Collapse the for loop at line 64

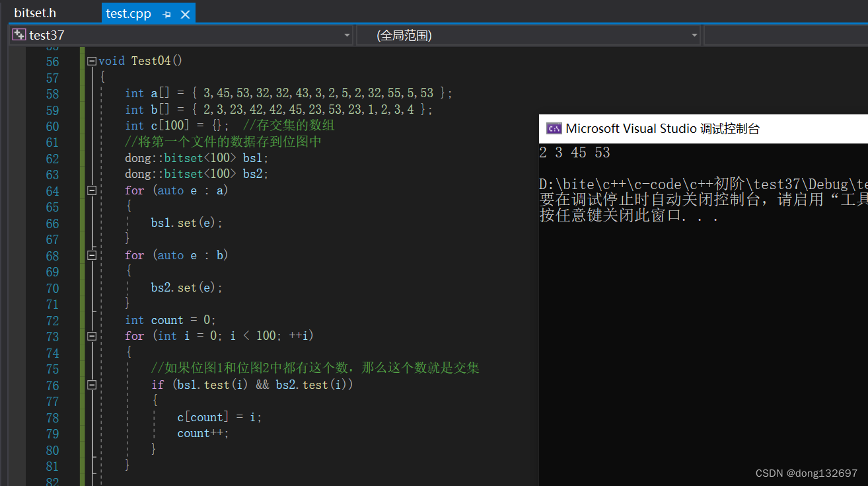click(x=92, y=190)
